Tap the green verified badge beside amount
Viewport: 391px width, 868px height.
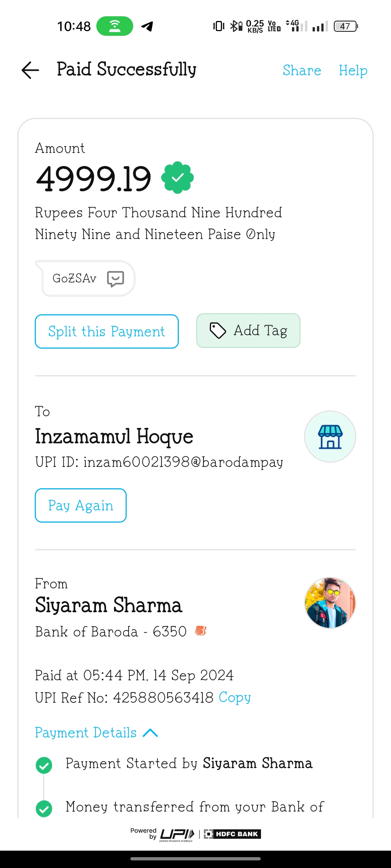click(x=177, y=178)
